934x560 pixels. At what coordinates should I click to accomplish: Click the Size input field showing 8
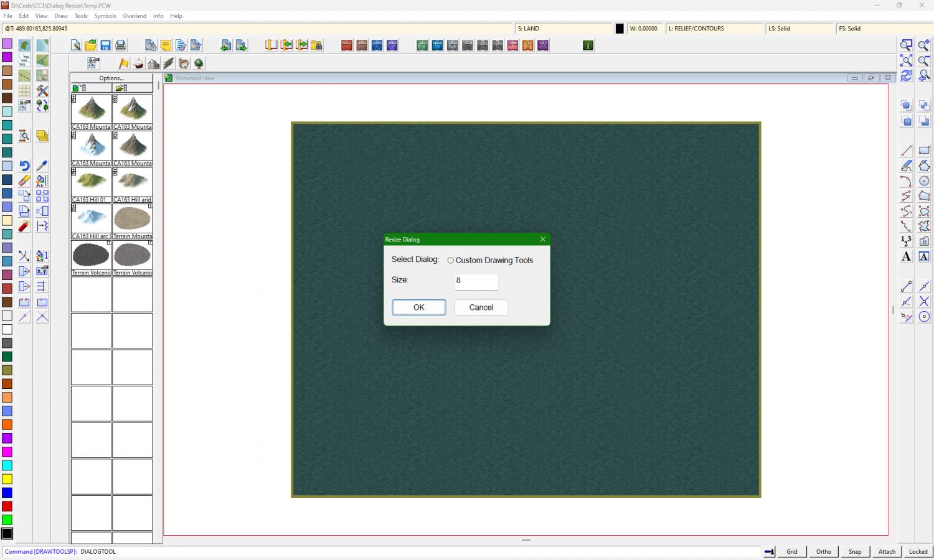pos(476,281)
